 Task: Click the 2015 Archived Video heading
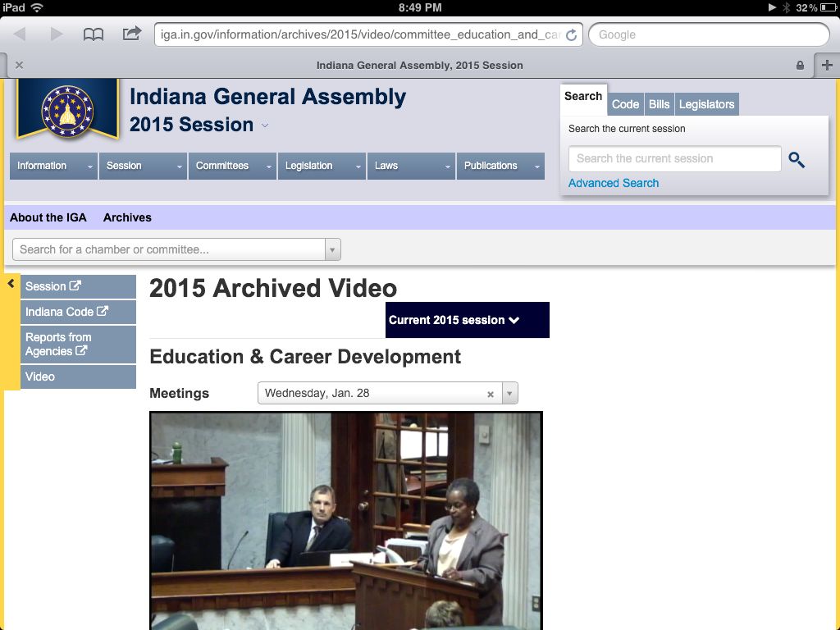tap(273, 288)
